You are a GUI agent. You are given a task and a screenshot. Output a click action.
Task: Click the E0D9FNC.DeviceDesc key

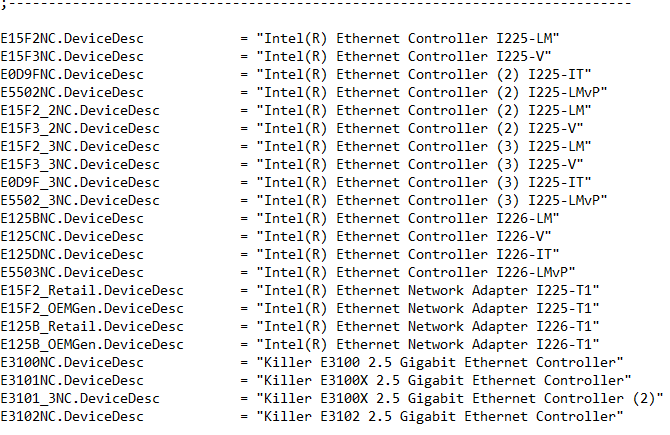click(72, 74)
